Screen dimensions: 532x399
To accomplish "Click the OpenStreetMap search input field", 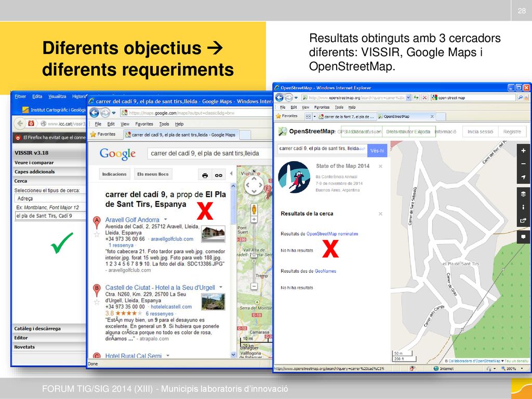I will pos(322,149).
